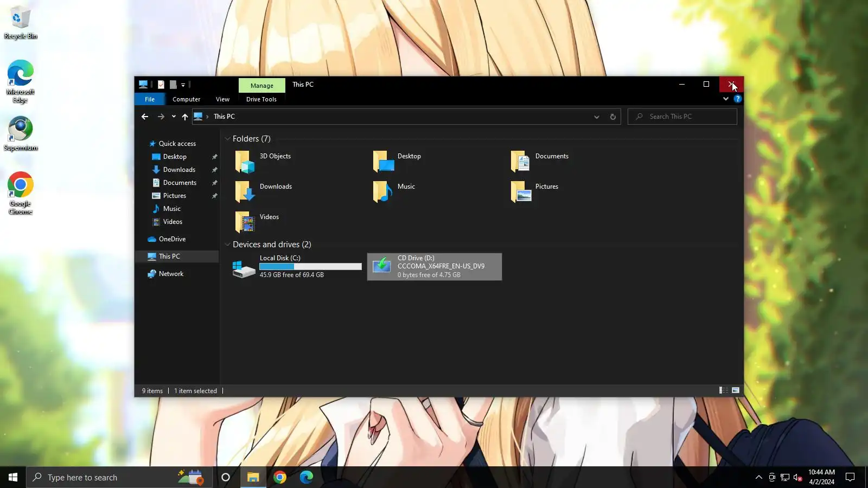Select the CD Drive (D:) item

point(435,267)
